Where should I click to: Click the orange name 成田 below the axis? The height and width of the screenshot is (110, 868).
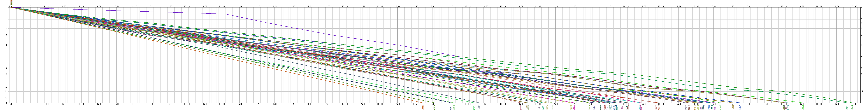coord(423,107)
